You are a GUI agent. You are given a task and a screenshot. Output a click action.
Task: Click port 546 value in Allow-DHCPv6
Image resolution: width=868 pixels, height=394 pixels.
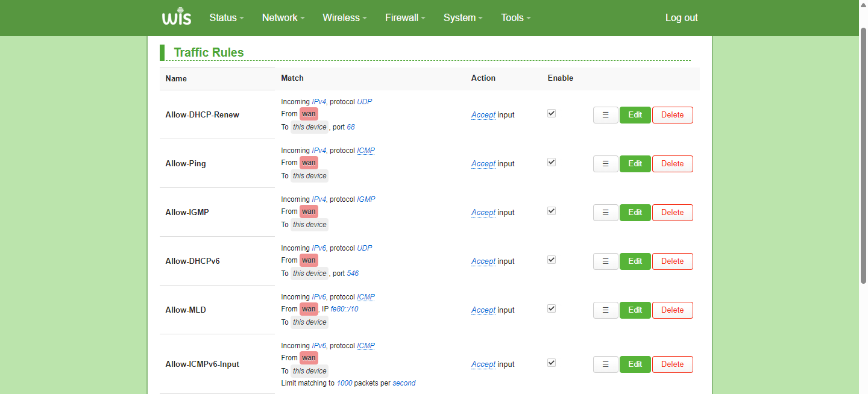[353, 274]
